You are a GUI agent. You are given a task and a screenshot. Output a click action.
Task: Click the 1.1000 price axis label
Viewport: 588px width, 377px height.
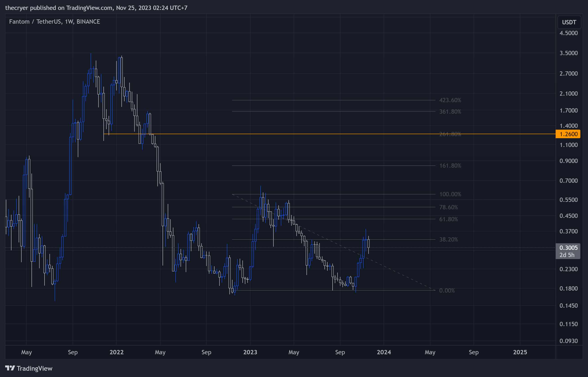569,145
